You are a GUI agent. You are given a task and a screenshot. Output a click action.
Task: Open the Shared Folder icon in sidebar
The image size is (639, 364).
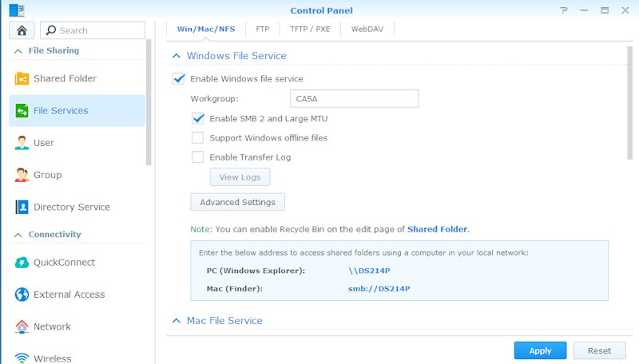(x=22, y=78)
